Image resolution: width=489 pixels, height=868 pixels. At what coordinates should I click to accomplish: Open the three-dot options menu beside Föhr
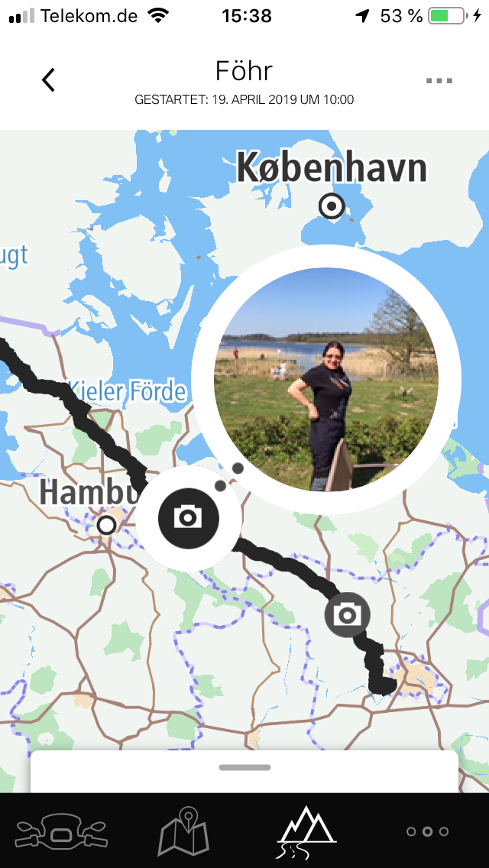pyautogui.click(x=439, y=81)
